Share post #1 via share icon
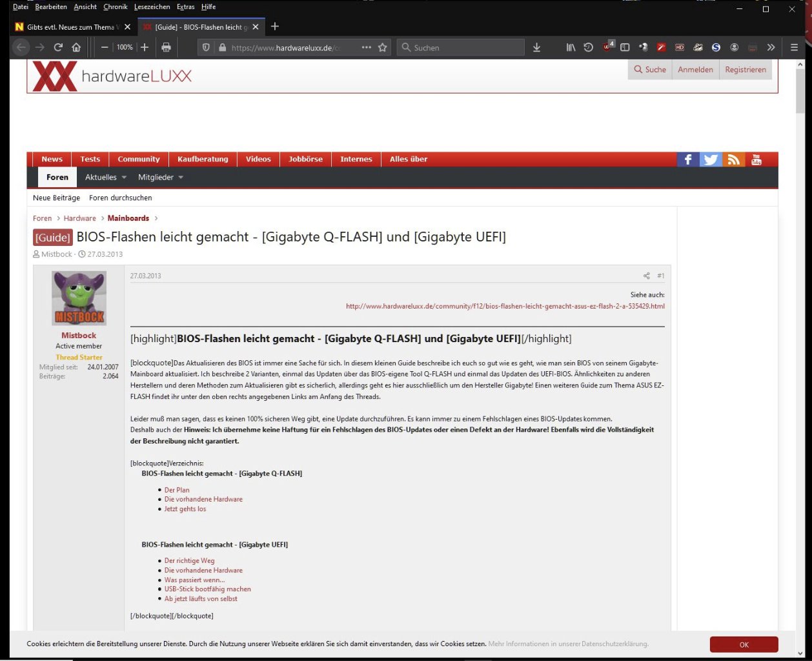 pos(646,276)
